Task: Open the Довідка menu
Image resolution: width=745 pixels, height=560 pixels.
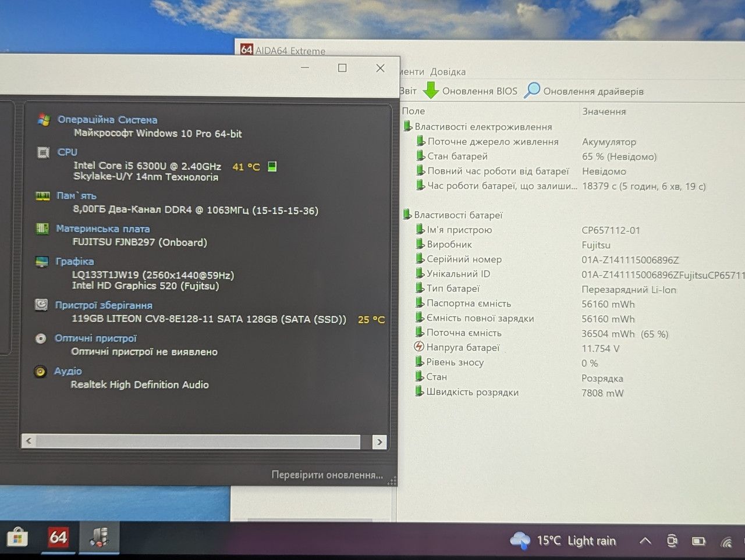Action: pyautogui.click(x=448, y=72)
